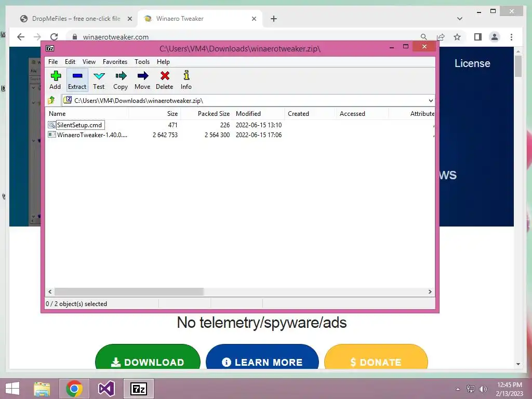Go up one folder level icon
Image resolution: width=532 pixels, height=399 pixels.
pyautogui.click(x=51, y=100)
